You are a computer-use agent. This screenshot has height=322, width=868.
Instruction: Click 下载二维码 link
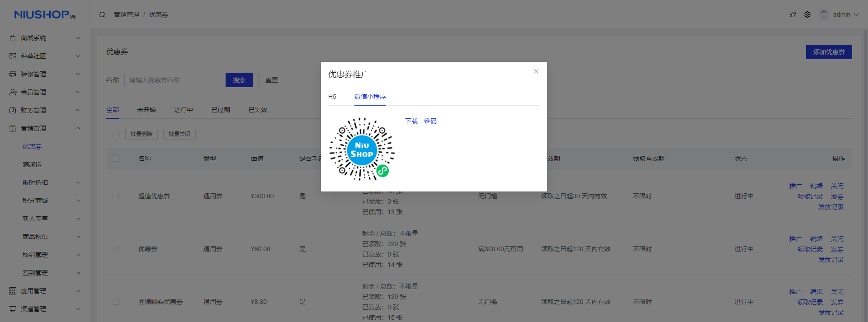tap(421, 121)
